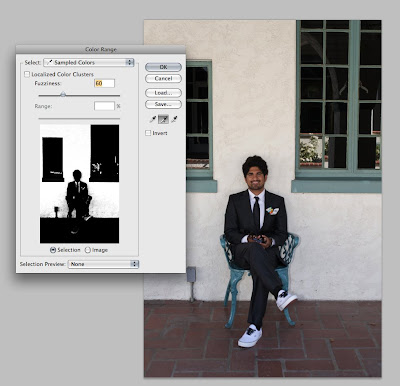The width and height of the screenshot is (400, 386).
Task: Click the Range percentage field
Action: (104, 106)
